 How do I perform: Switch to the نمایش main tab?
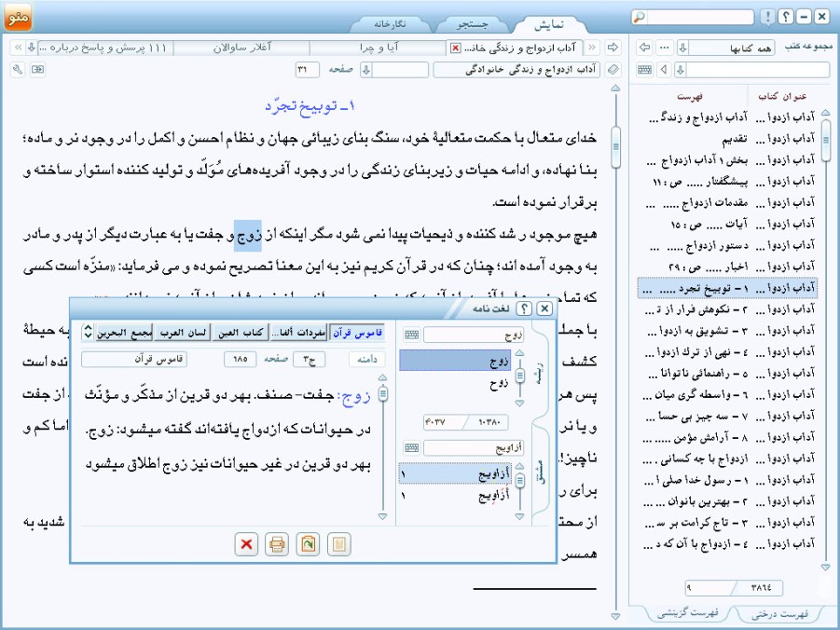pos(548,24)
